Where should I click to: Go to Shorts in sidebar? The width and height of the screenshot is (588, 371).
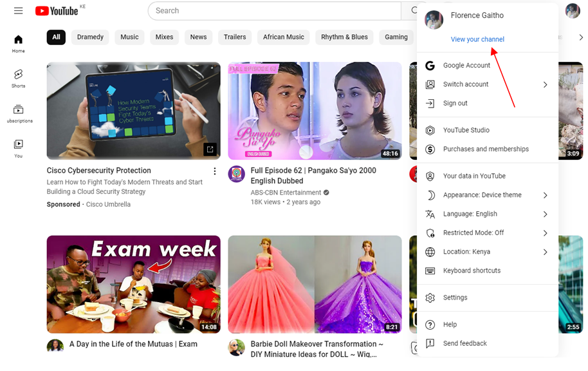[18, 78]
